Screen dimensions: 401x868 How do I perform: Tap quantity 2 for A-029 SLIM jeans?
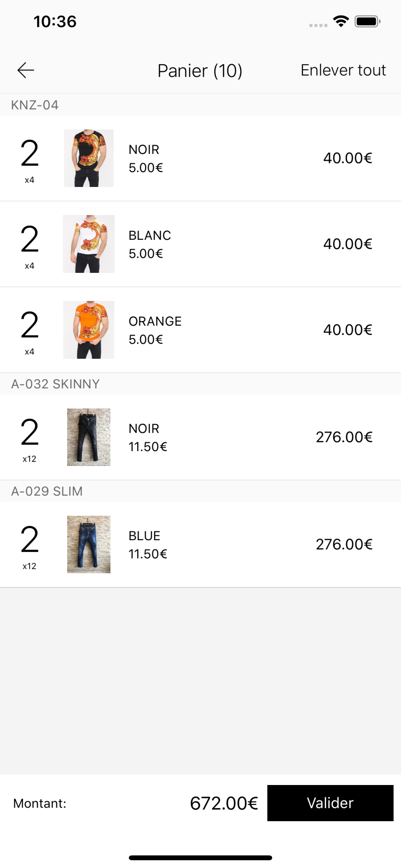[30, 540]
